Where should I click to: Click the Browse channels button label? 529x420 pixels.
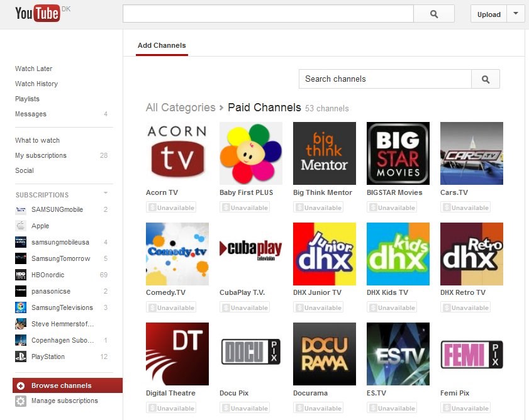point(62,385)
